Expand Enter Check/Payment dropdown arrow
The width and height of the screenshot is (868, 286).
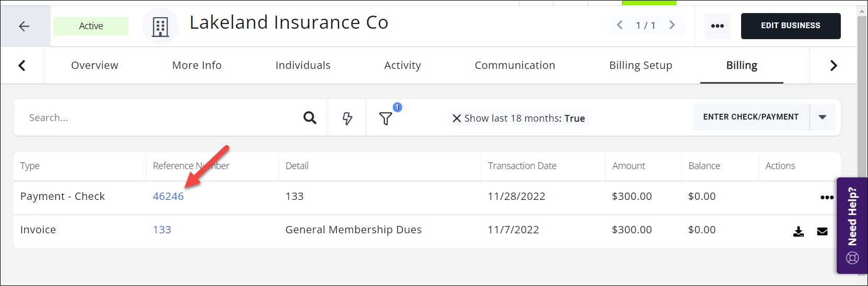click(822, 117)
